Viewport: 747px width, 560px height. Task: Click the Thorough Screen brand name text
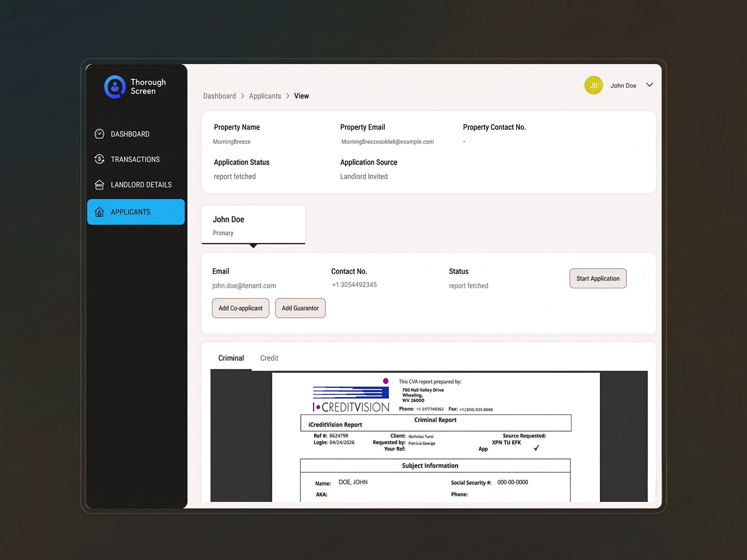click(x=148, y=87)
